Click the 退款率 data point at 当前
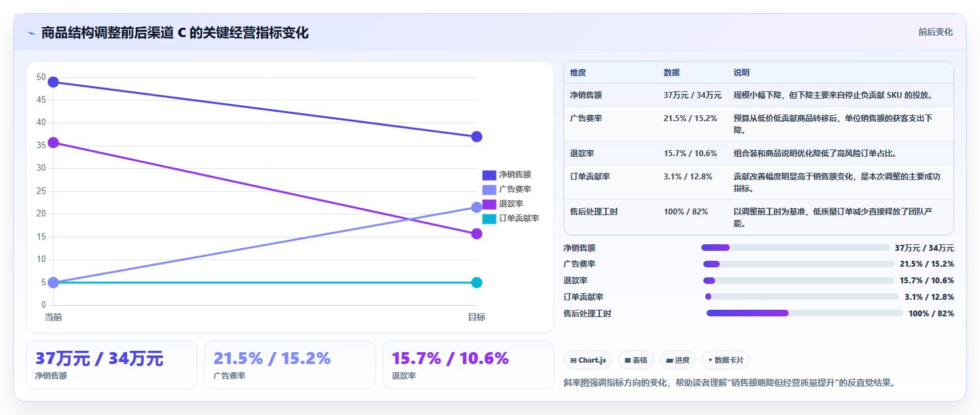This screenshot has width=980, height=415. (x=54, y=142)
